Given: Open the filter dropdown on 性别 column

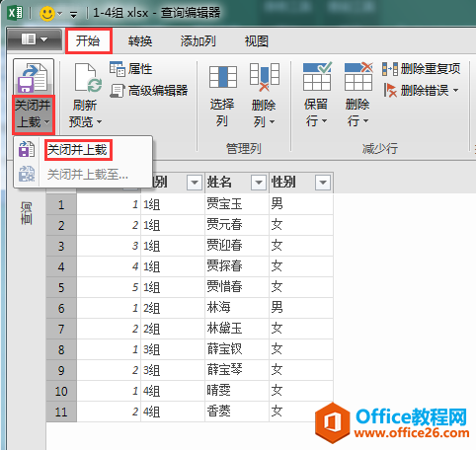Looking at the screenshot, I should (x=323, y=183).
